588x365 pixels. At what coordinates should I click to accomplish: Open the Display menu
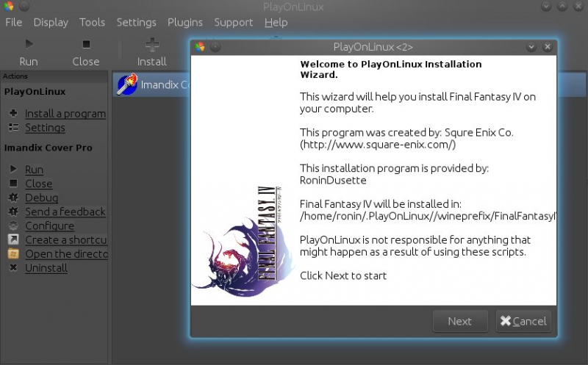click(x=51, y=23)
